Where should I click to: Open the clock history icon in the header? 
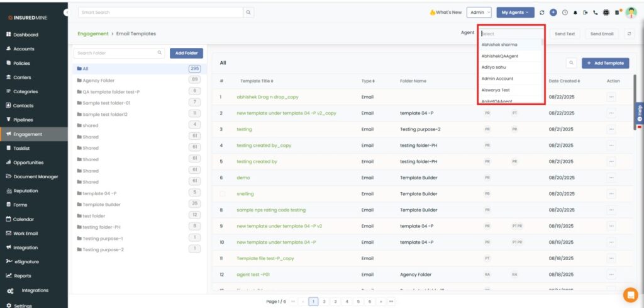click(x=565, y=13)
